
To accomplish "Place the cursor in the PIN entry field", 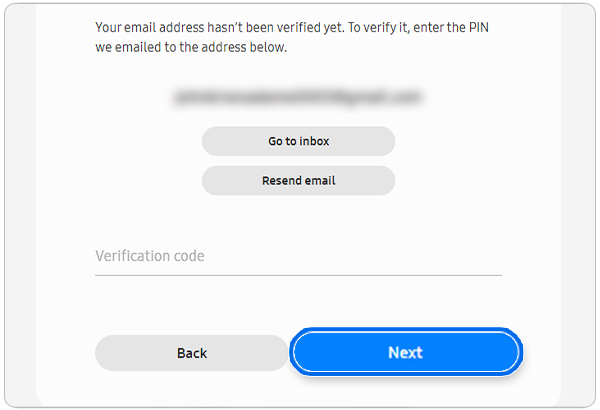I will tap(298, 256).
